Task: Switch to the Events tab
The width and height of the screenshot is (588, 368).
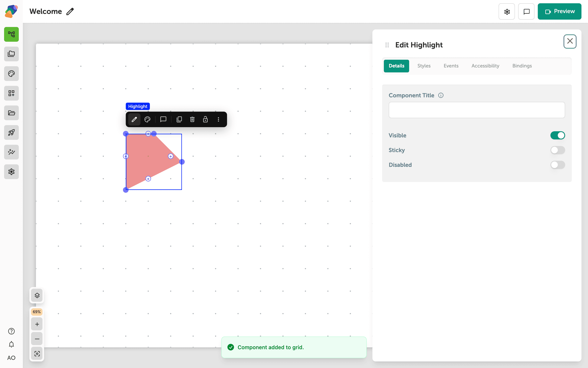Action: 451,66
